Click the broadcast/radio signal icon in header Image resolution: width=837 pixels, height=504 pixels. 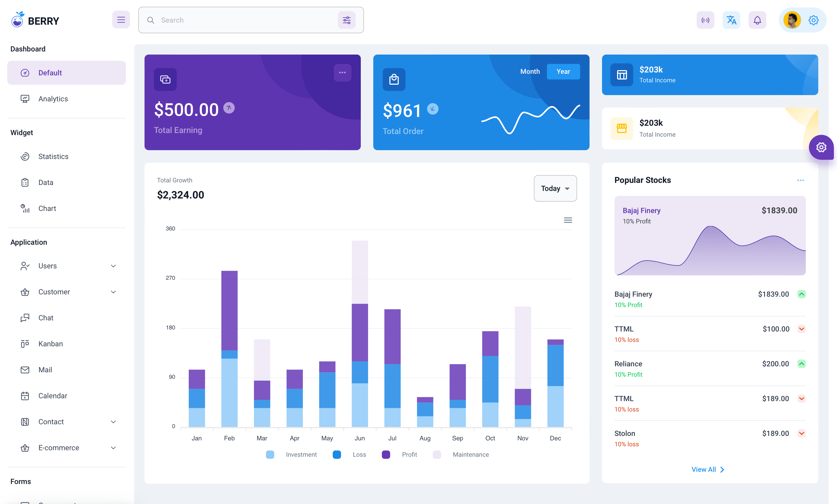coord(705,20)
